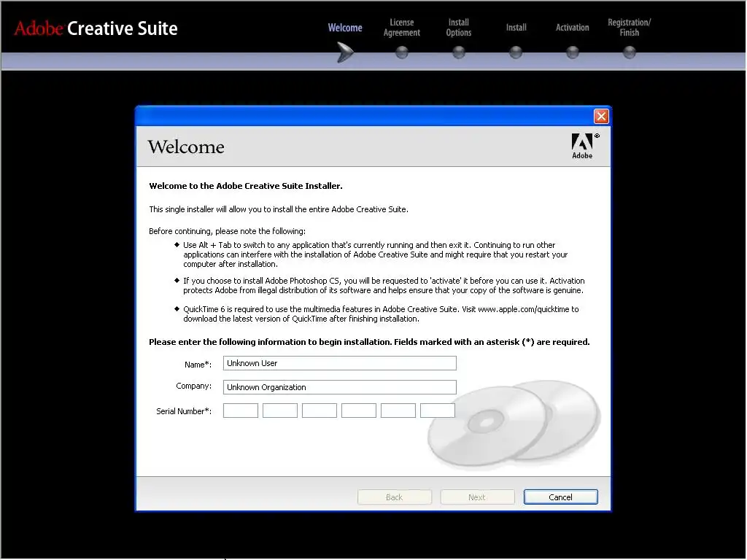Click the Company: label
This screenshot has height=560, width=747.
coord(193,386)
